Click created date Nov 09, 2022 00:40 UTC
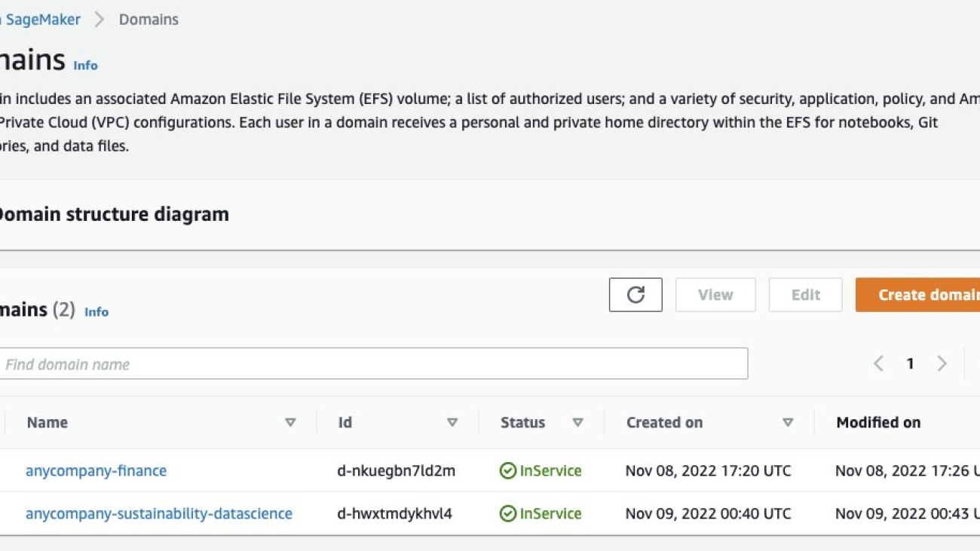This screenshot has width=980, height=551. click(x=708, y=514)
